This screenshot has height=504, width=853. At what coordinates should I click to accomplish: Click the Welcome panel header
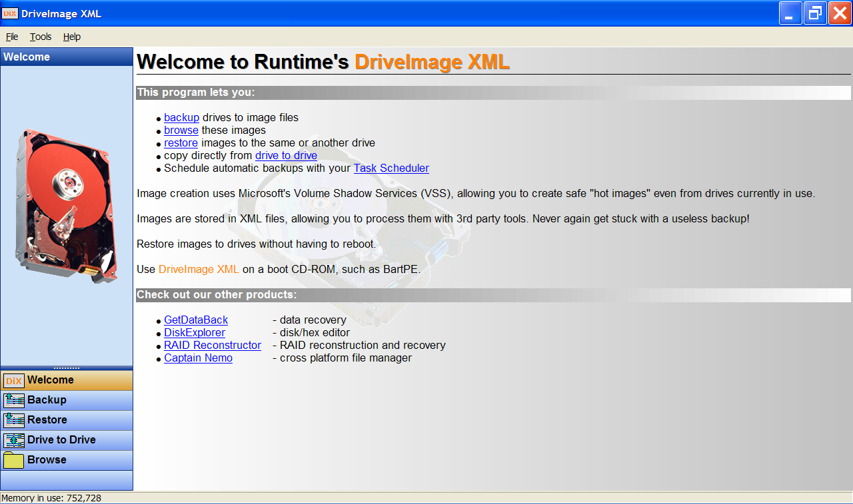[x=67, y=57]
